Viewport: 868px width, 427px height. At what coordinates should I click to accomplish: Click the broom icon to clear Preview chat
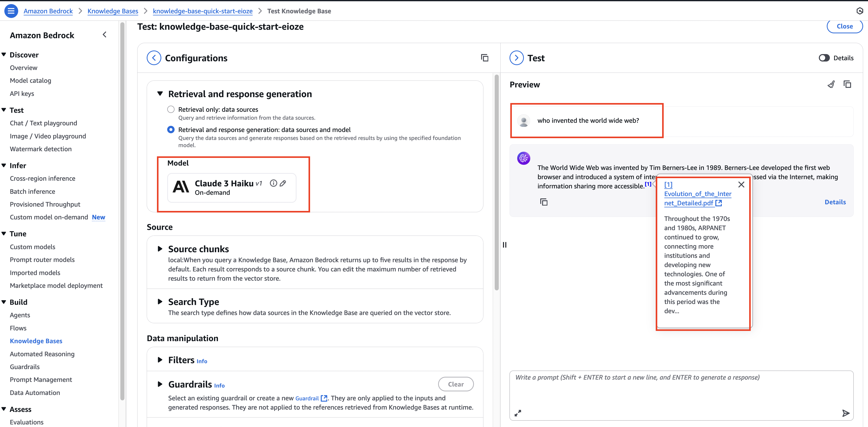click(x=831, y=84)
